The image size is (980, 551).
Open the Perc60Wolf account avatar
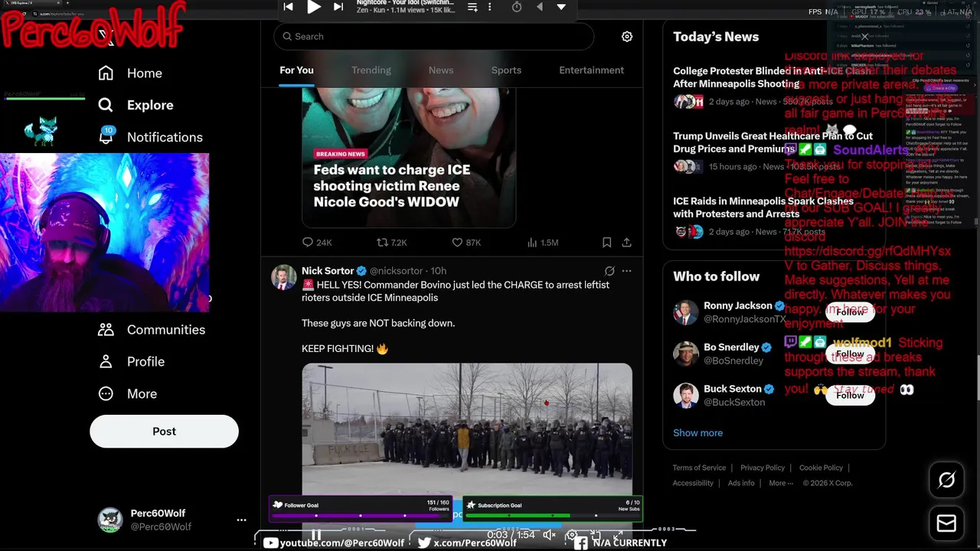[110, 520]
